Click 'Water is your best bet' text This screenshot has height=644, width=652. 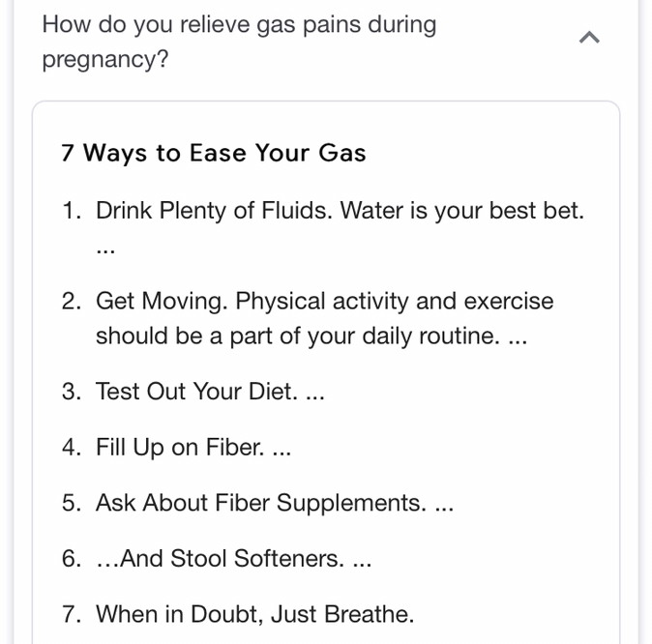tap(462, 211)
